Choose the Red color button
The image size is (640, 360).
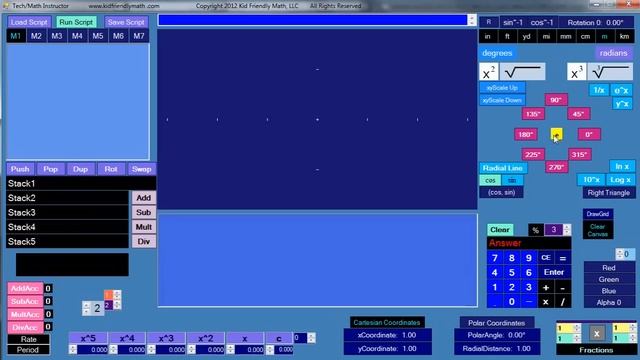[x=609, y=268]
